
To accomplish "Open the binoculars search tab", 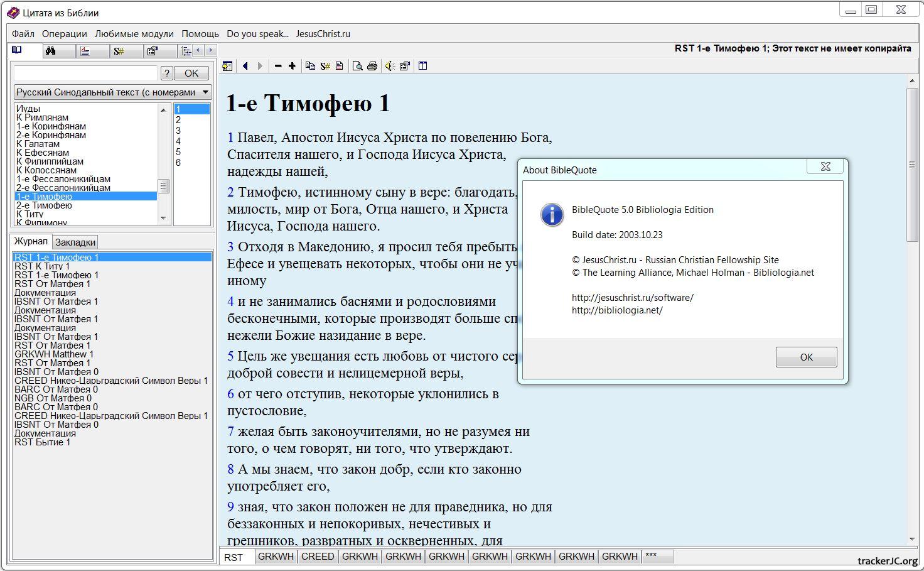I will [51, 51].
